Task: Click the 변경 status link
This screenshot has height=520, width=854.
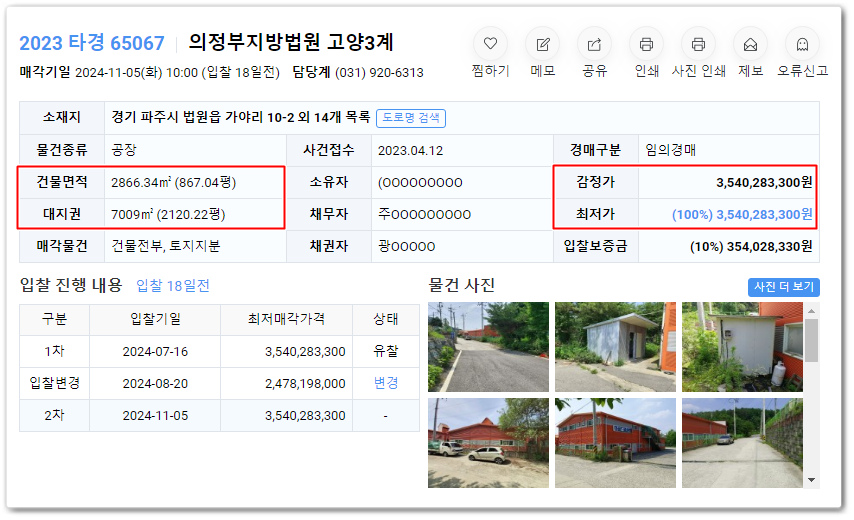Action: pyautogui.click(x=386, y=383)
